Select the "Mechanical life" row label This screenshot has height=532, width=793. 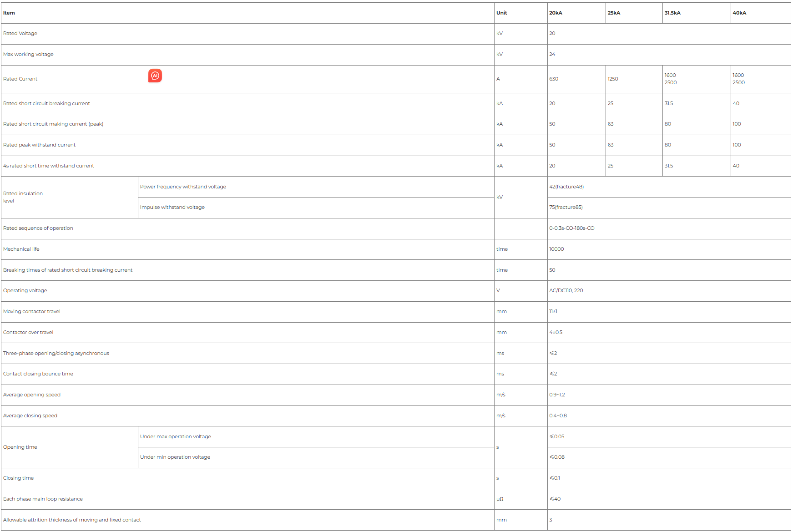(21, 249)
